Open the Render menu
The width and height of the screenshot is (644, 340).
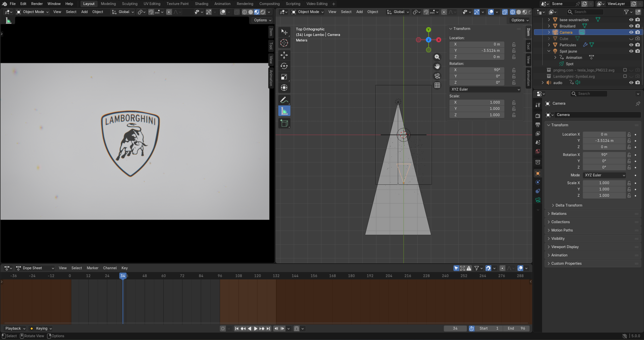tap(37, 4)
